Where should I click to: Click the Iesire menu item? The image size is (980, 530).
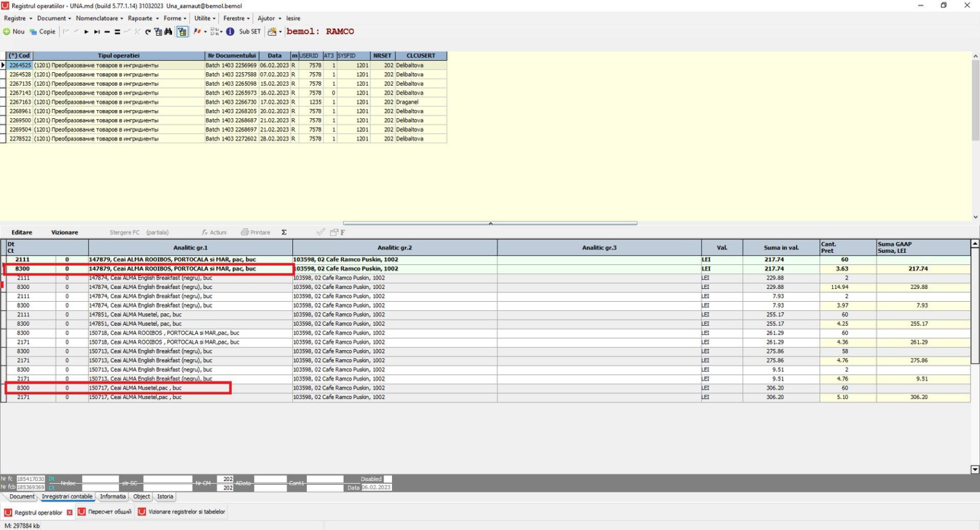coord(293,18)
